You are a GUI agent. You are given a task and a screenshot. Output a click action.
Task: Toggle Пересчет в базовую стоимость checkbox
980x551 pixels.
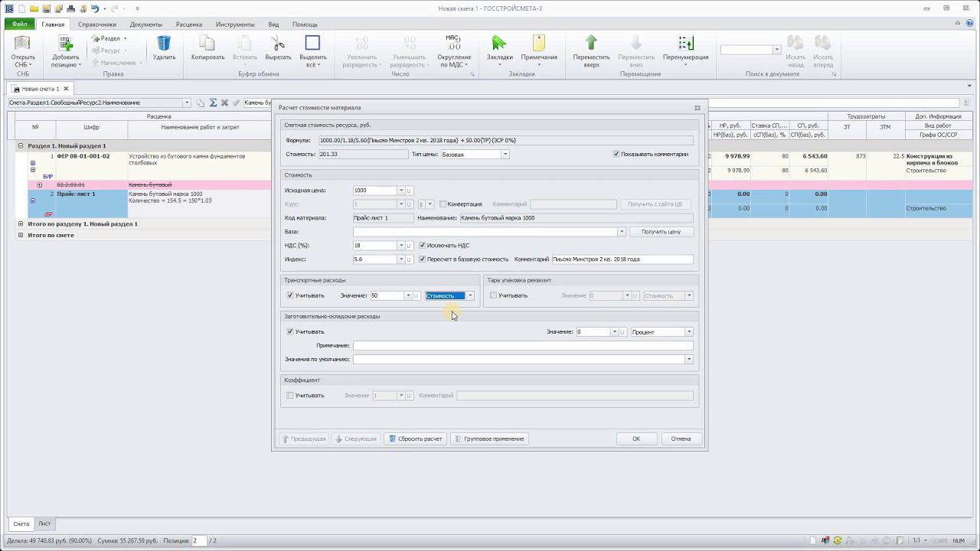click(x=423, y=259)
